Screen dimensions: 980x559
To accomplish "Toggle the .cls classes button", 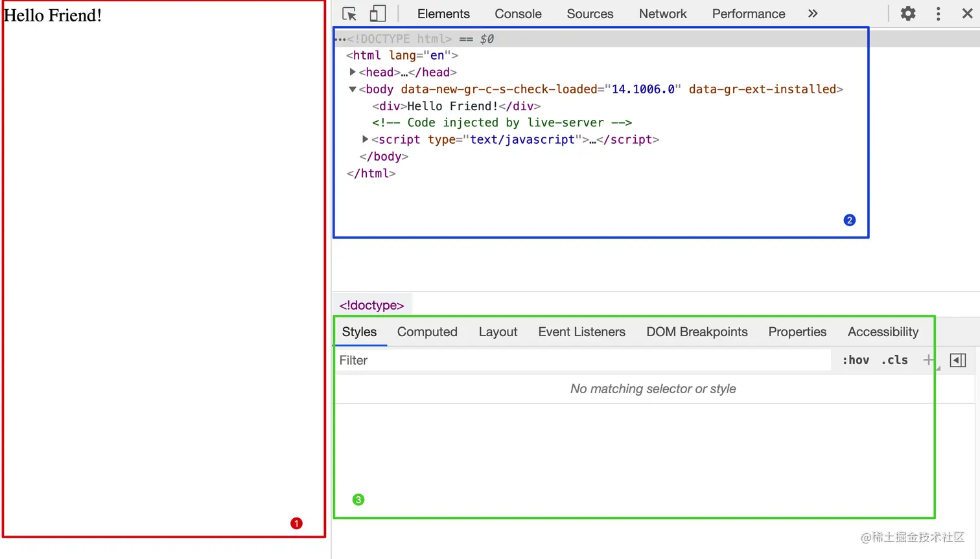I will pos(894,360).
